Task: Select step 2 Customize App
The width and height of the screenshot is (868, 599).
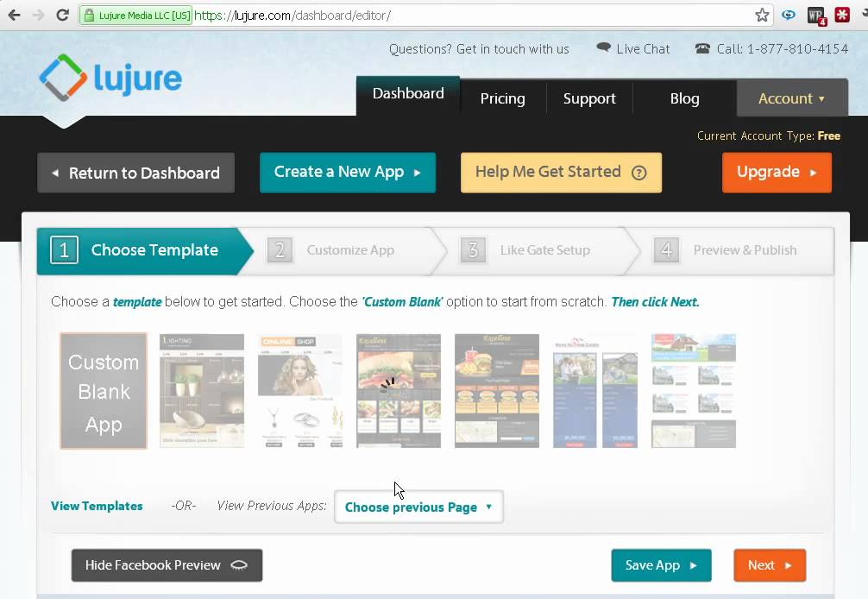Action: pyautogui.click(x=343, y=251)
